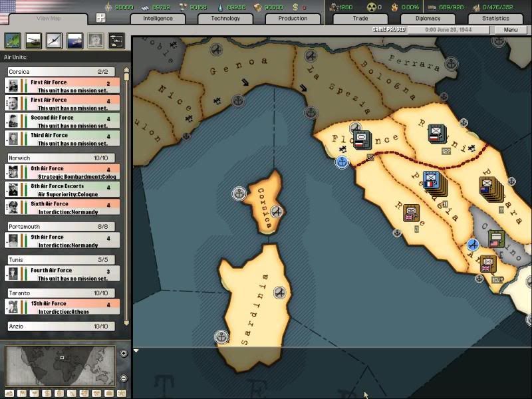The width and height of the screenshot is (532, 399).
Task: Select the Corsica 2/2 base header
Action: pos(61,72)
